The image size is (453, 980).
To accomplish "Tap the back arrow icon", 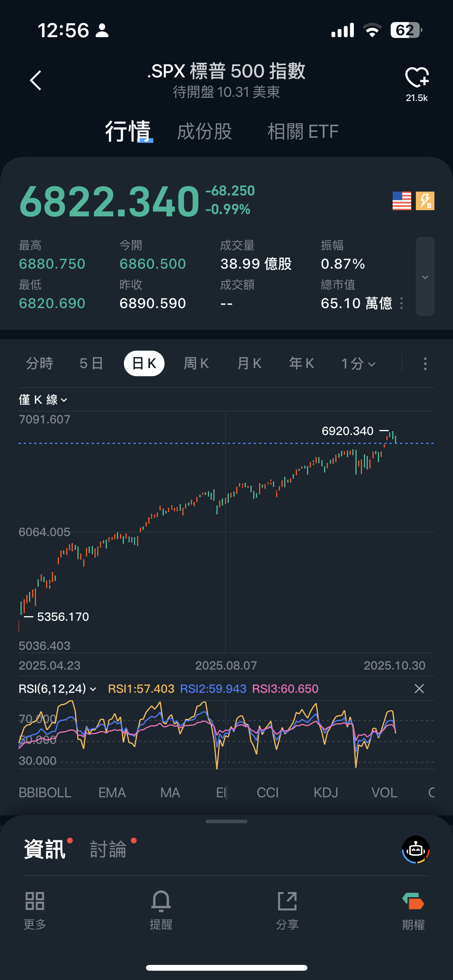I will click(36, 81).
